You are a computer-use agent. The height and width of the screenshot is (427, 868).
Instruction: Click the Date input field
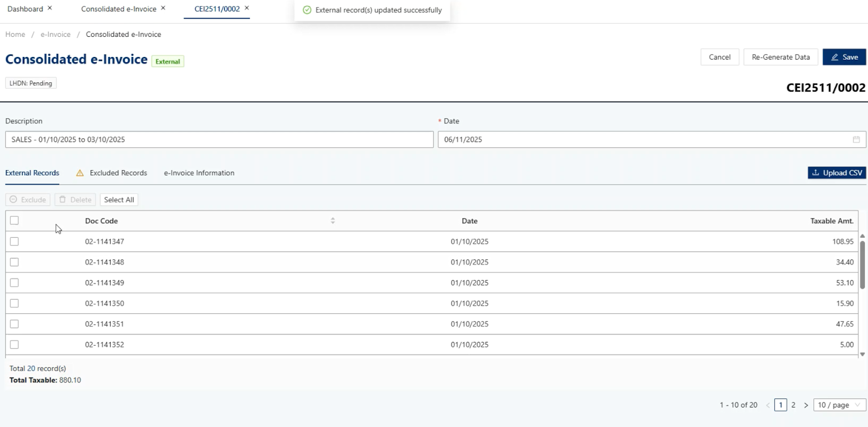pyautogui.click(x=652, y=139)
